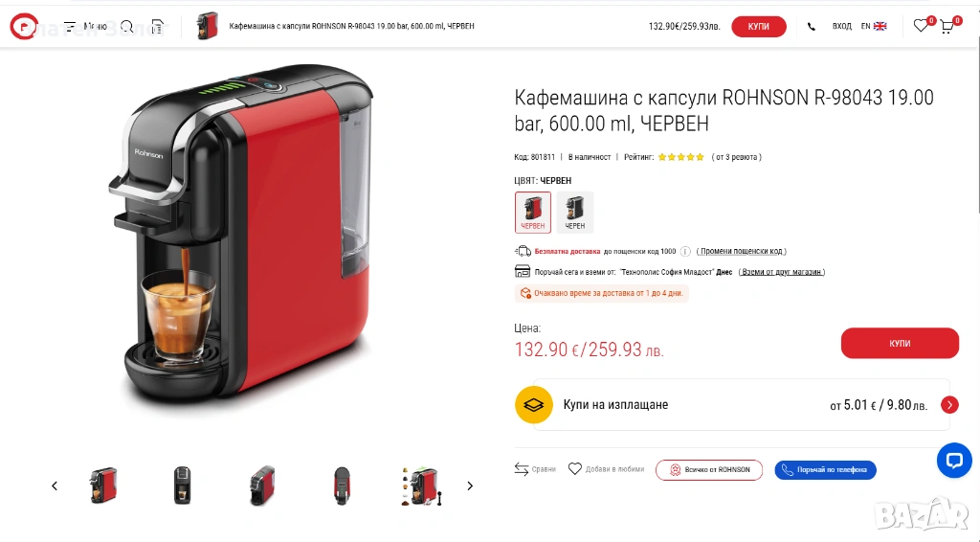Click the Поръчай по телефона button

coord(825,470)
